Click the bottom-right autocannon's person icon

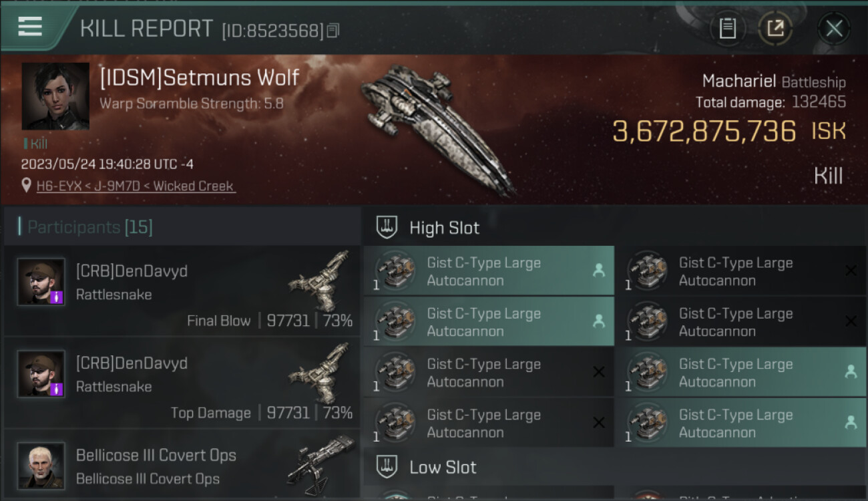click(851, 422)
